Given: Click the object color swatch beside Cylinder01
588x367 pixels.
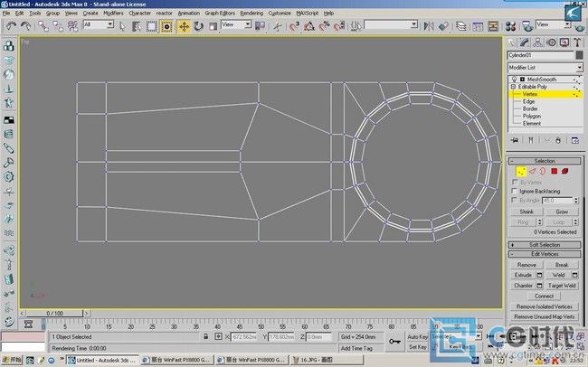Looking at the screenshot, I should pos(579,55).
